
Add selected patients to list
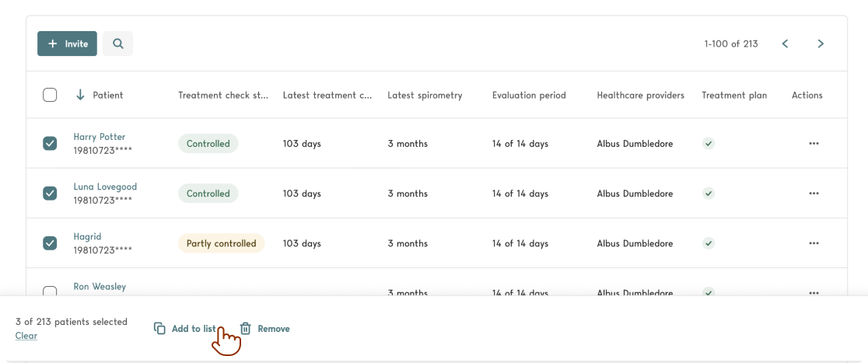(x=185, y=329)
